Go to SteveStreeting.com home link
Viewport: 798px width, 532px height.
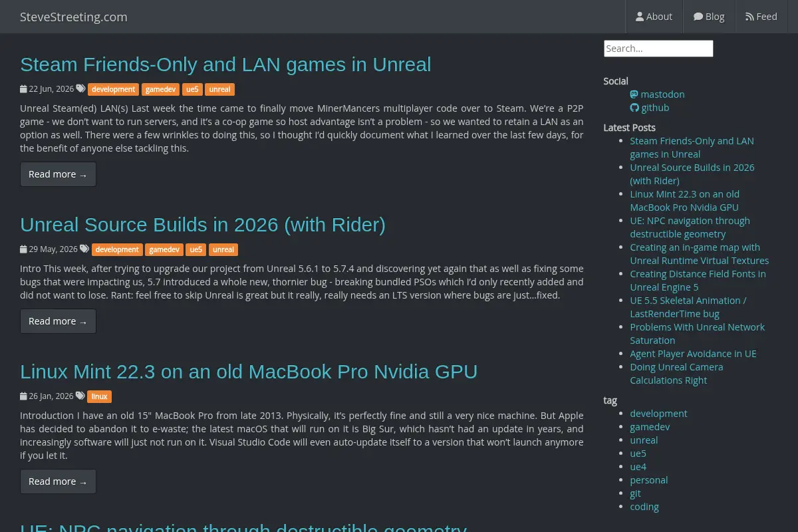(74, 17)
